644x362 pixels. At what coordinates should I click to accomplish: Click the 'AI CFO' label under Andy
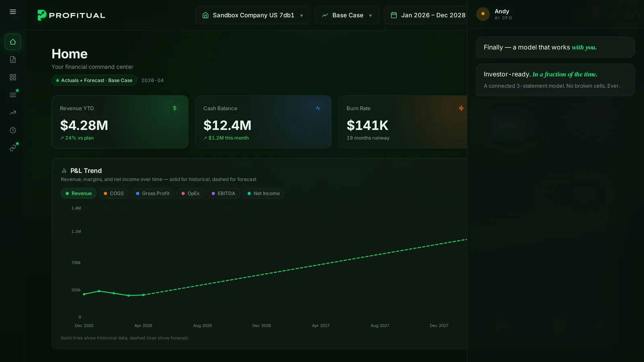(503, 18)
